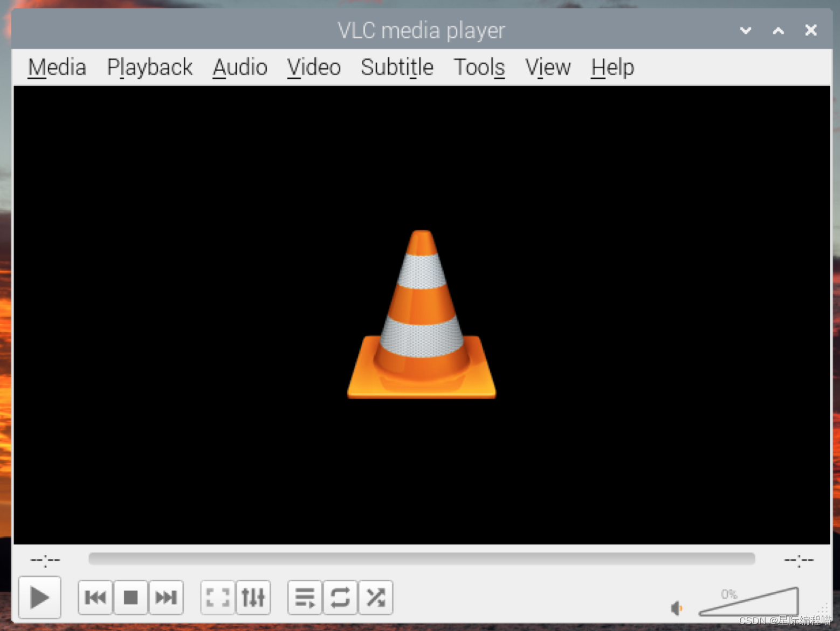
Task: Close the VLC media player window
Action: click(x=811, y=30)
